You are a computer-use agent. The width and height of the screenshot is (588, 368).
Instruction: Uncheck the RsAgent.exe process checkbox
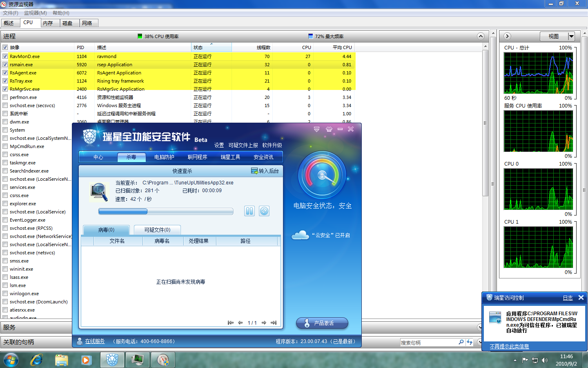pyautogui.click(x=5, y=73)
